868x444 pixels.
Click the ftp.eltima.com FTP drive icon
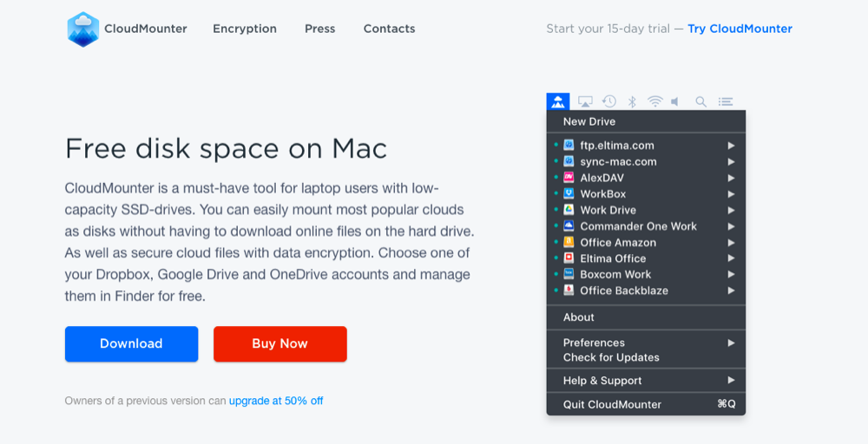(569, 146)
